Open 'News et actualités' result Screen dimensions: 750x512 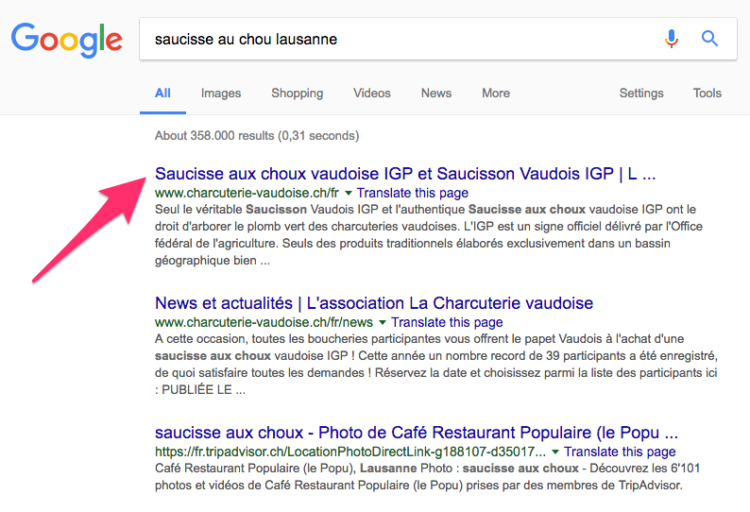click(374, 303)
